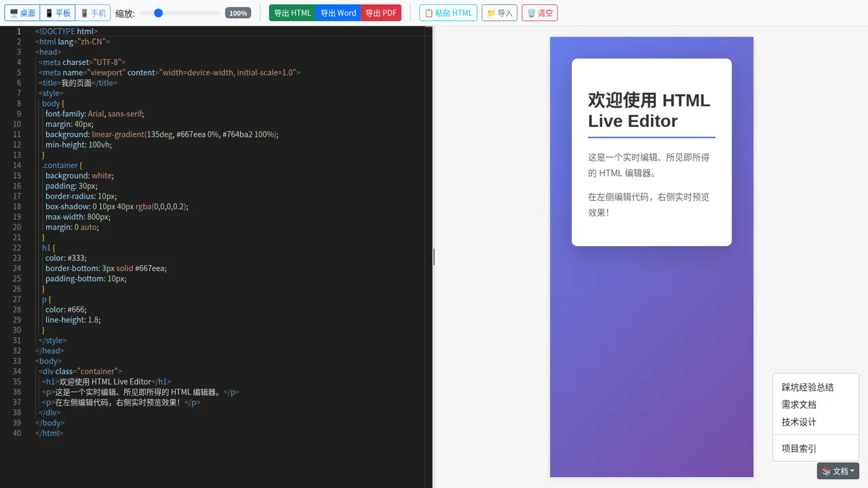This screenshot has width=868, height=488.
Task: Click the meta charset="UTF-8" line
Action: click(82, 62)
